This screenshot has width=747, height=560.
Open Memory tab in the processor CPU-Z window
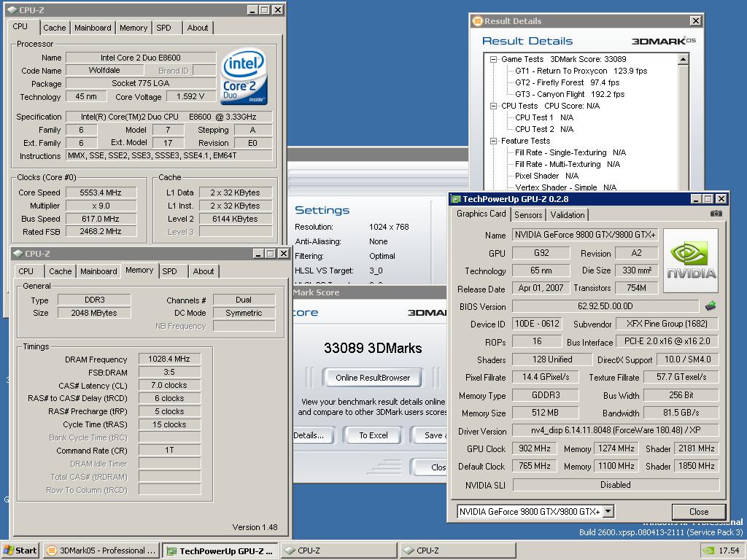(x=133, y=28)
